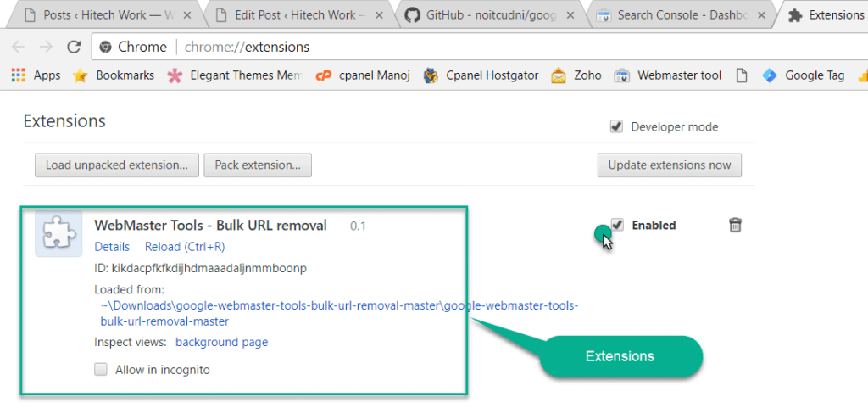The image size is (868, 408).
Task: Click WebMaster Tools - Bulk URL removal title
Action: [x=210, y=226]
